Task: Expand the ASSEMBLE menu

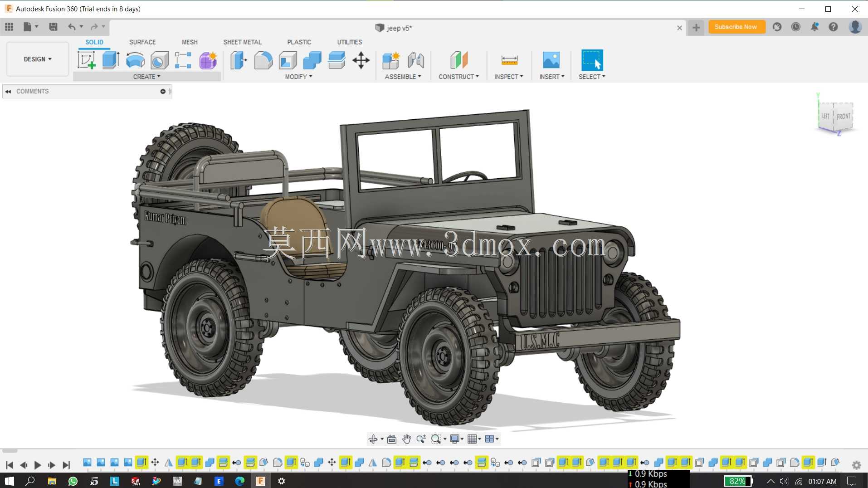Action: pyautogui.click(x=403, y=77)
